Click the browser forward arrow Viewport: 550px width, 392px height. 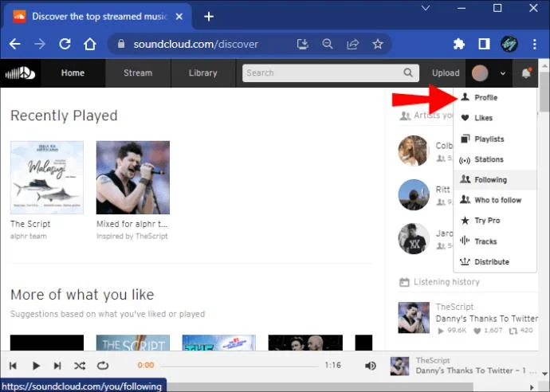pyautogui.click(x=40, y=44)
